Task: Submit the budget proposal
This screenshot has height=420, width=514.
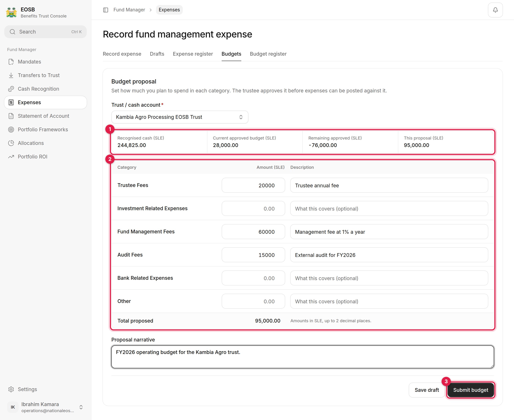Action: point(470,390)
